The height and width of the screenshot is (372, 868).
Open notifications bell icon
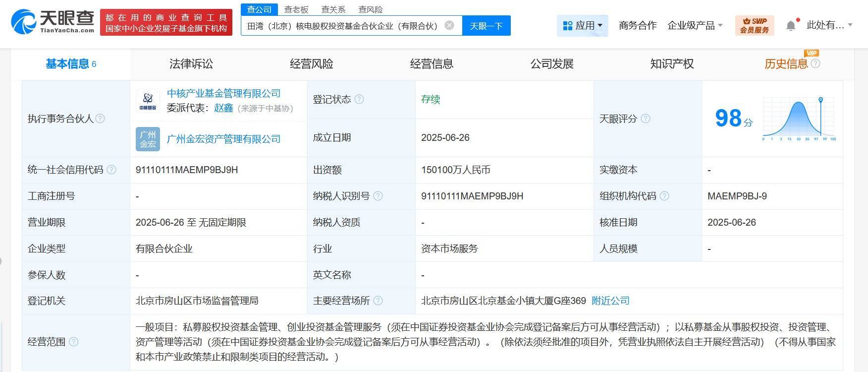pos(791,25)
